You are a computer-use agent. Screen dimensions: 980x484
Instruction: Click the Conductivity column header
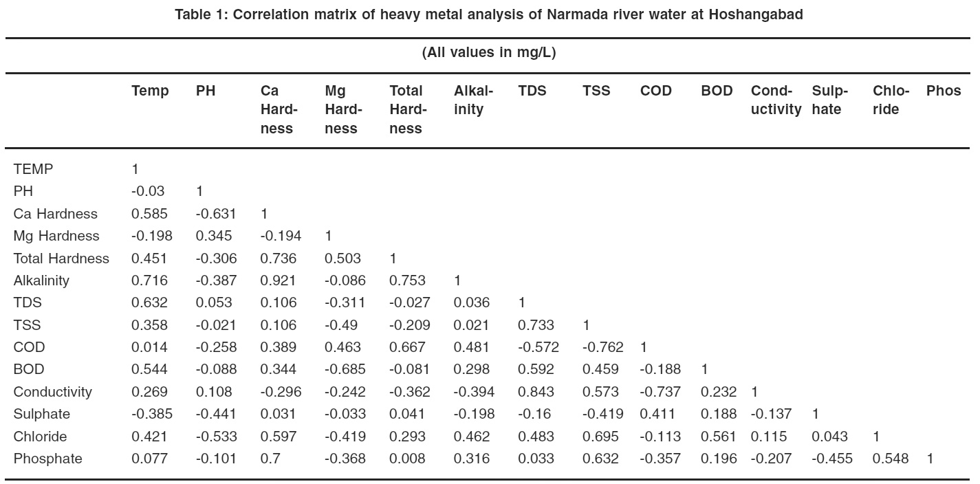[x=776, y=100]
